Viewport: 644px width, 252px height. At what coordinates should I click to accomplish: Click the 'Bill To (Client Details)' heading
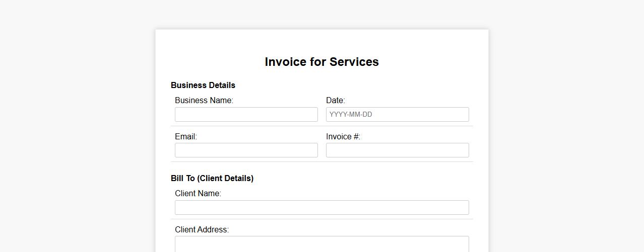click(212, 178)
